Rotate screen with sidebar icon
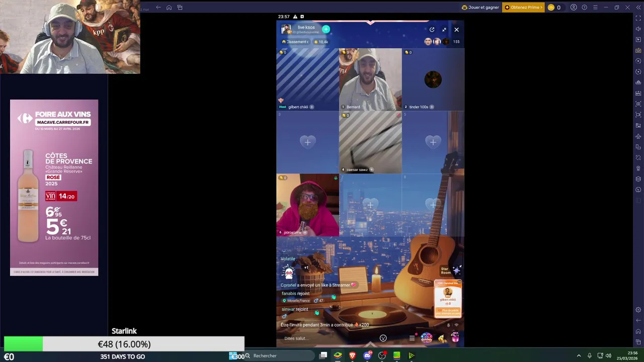 click(x=638, y=147)
